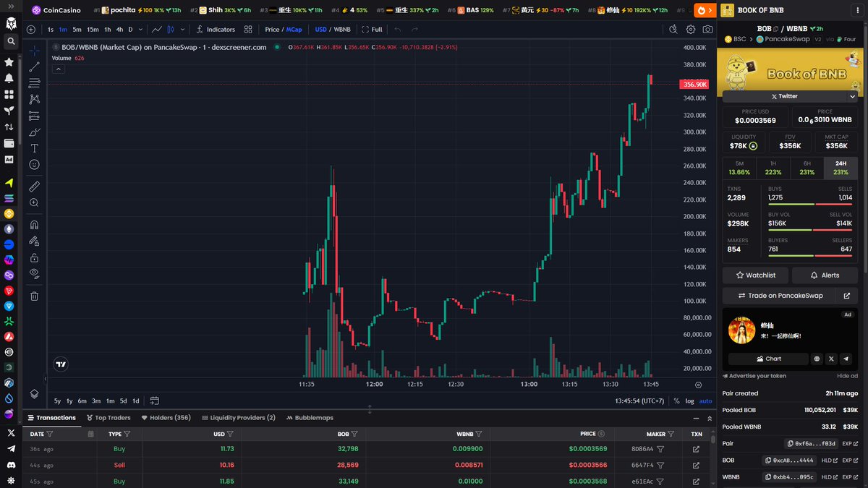Screen dimensions: 868x488
Task: Set chart range to 5d
Action: tap(124, 401)
